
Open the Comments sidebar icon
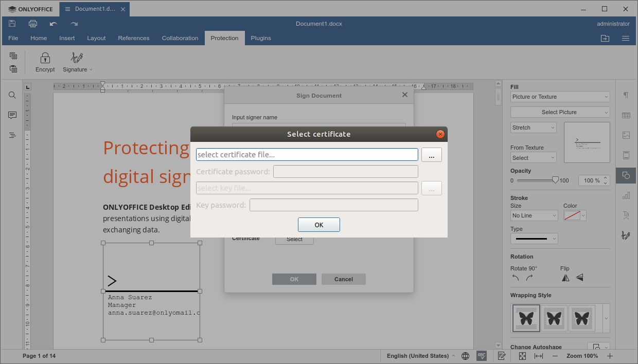pyautogui.click(x=12, y=115)
